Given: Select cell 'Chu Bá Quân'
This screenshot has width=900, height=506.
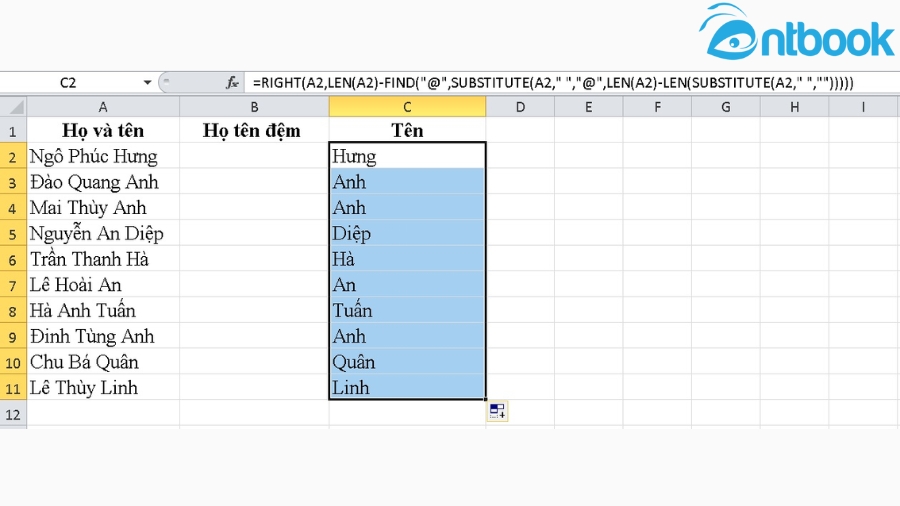Looking at the screenshot, I should (103, 361).
